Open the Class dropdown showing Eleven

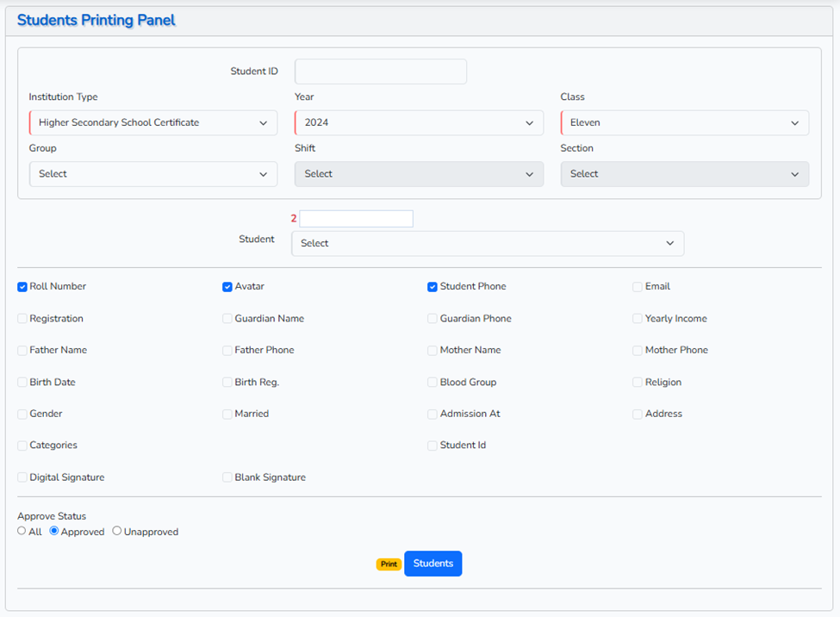point(684,123)
